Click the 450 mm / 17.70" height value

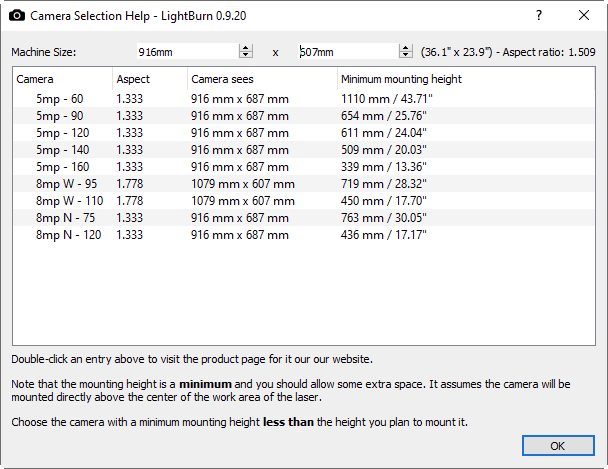pos(383,201)
